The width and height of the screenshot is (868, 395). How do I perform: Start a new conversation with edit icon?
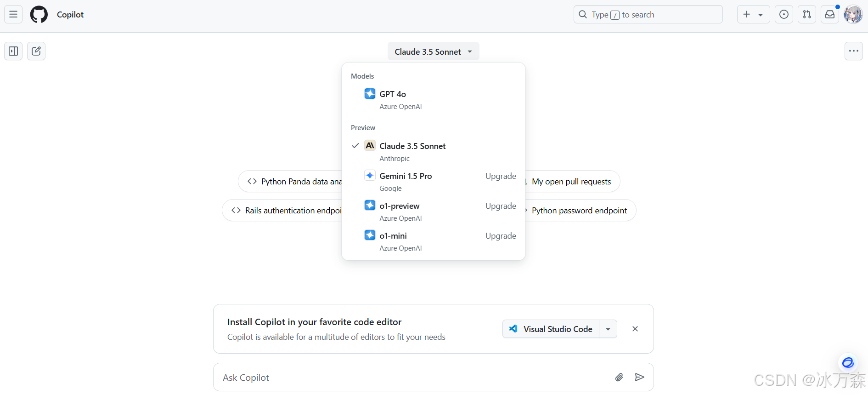coord(36,51)
